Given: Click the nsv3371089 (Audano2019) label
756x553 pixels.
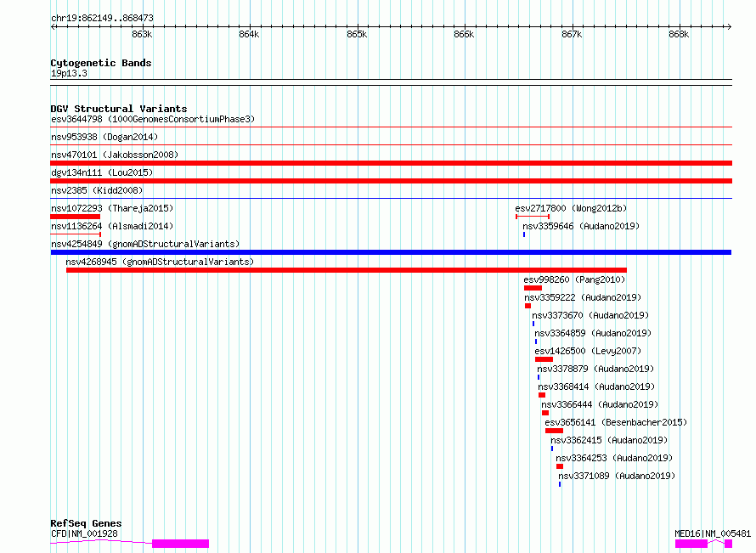Looking at the screenshot, I should click(x=617, y=476).
